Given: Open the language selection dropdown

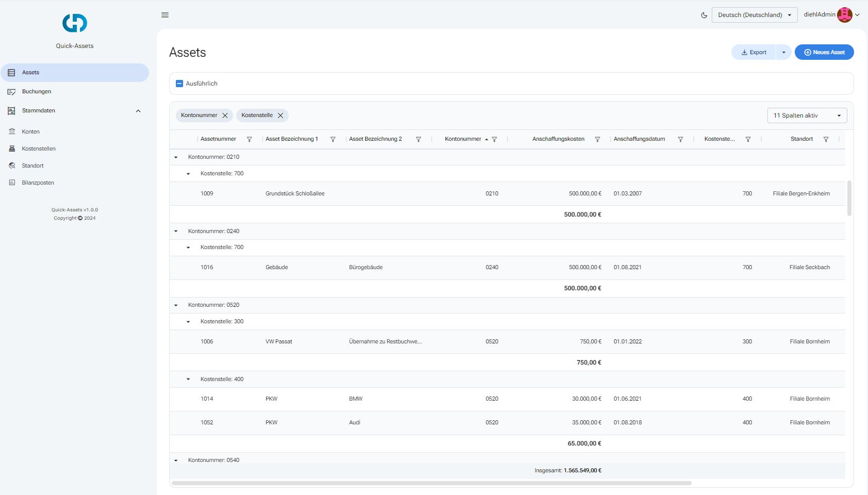Looking at the screenshot, I should [x=754, y=15].
